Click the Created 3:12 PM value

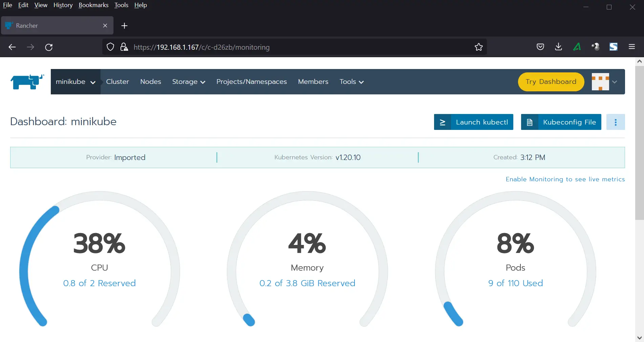(533, 158)
